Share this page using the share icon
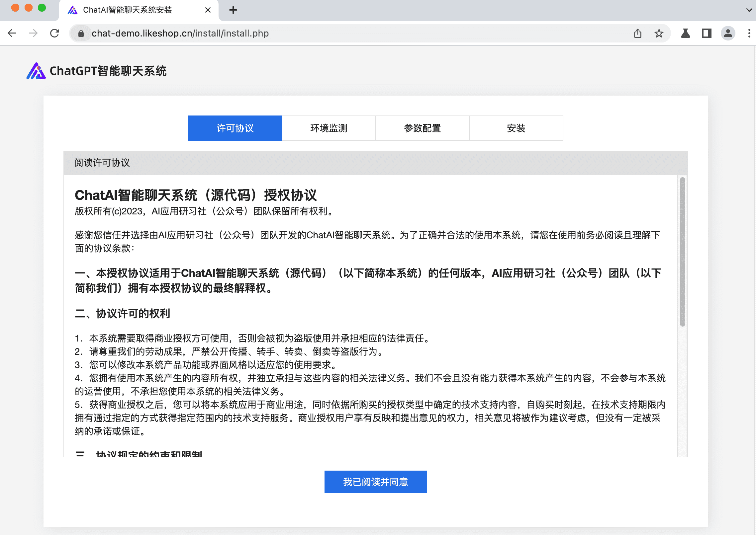756x535 pixels. pyautogui.click(x=637, y=33)
